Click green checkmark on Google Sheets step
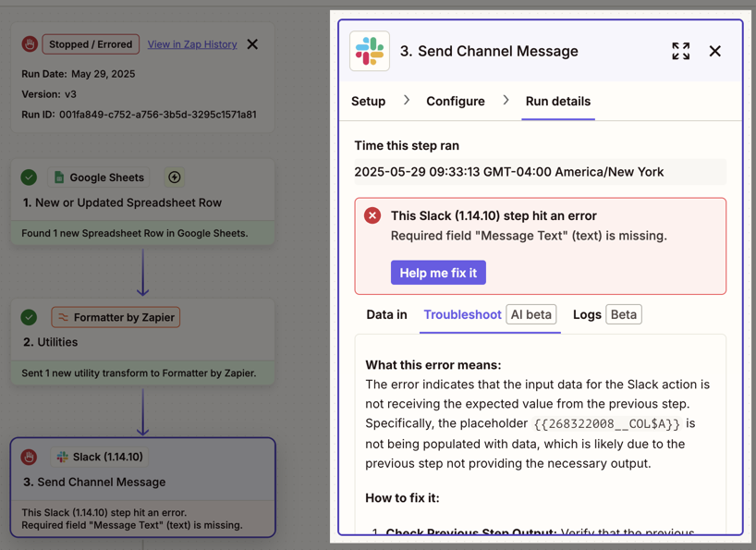This screenshot has height=550, width=756. (x=30, y=177)
